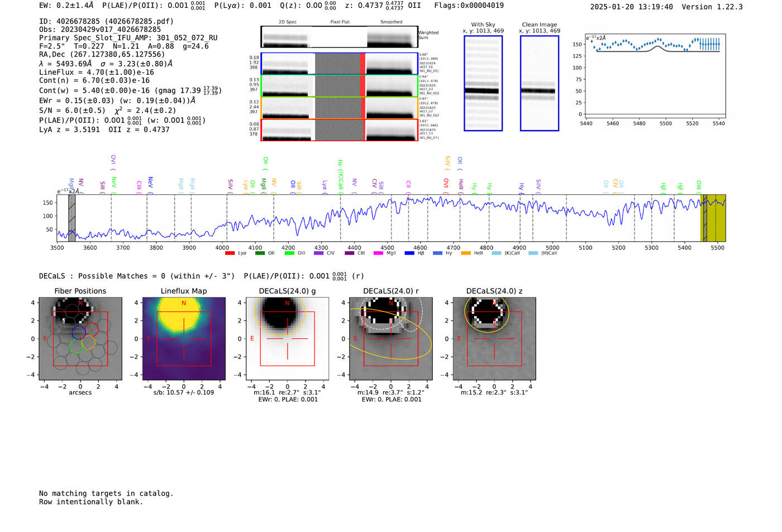Screen dimensions: 782x532
Task: Choose the blue Hβ legend swatch
Action: point(409,253)
